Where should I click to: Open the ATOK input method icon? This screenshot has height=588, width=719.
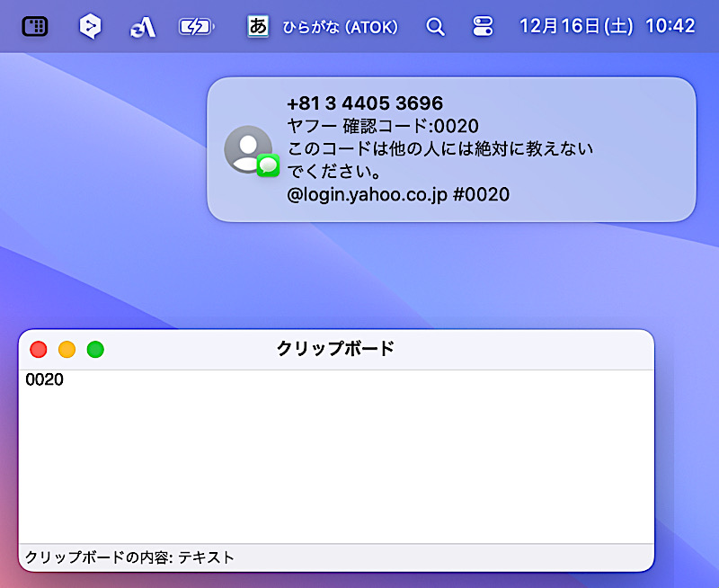click(257, 27)
